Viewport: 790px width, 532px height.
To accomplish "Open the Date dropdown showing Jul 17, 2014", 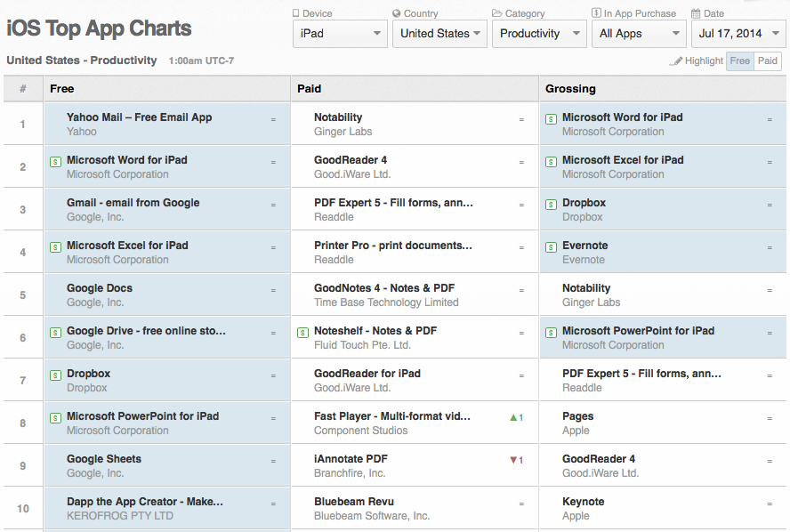I will coord(738,34).
